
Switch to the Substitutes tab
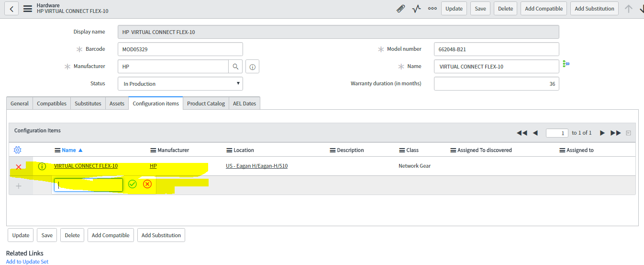88,103
